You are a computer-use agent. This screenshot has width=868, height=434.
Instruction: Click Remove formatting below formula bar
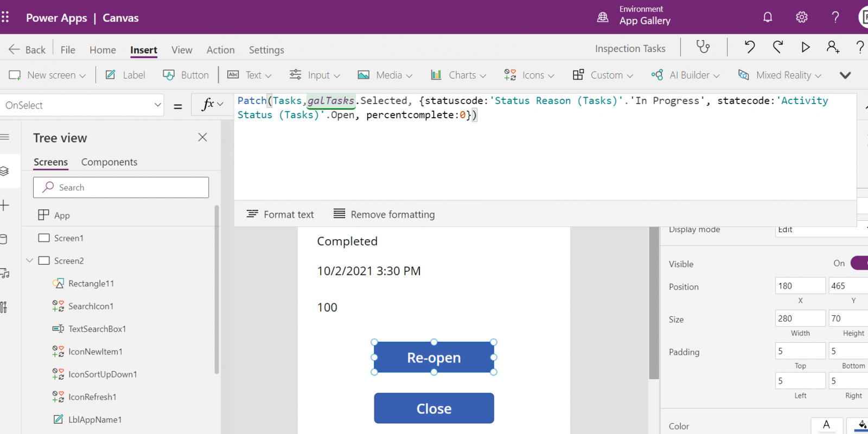pos(384,214)
